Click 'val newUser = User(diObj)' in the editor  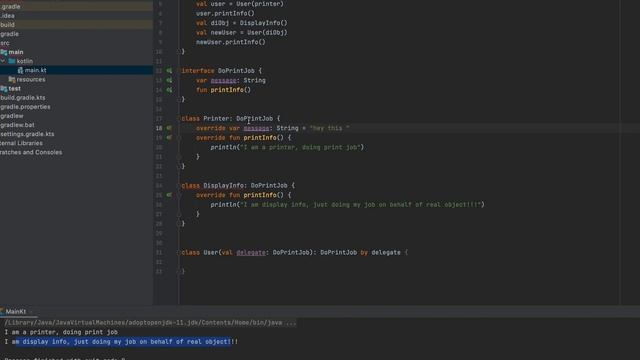tap(242, 33)
